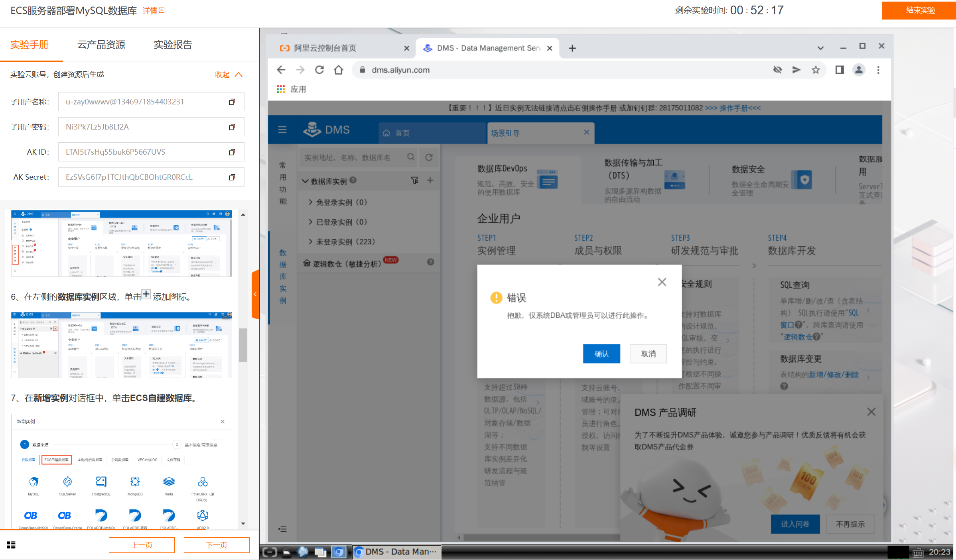Screen dimensions: 956x560
Task: Select the 数据库实例 vertical sidebar tab
Action: [283, 277]
